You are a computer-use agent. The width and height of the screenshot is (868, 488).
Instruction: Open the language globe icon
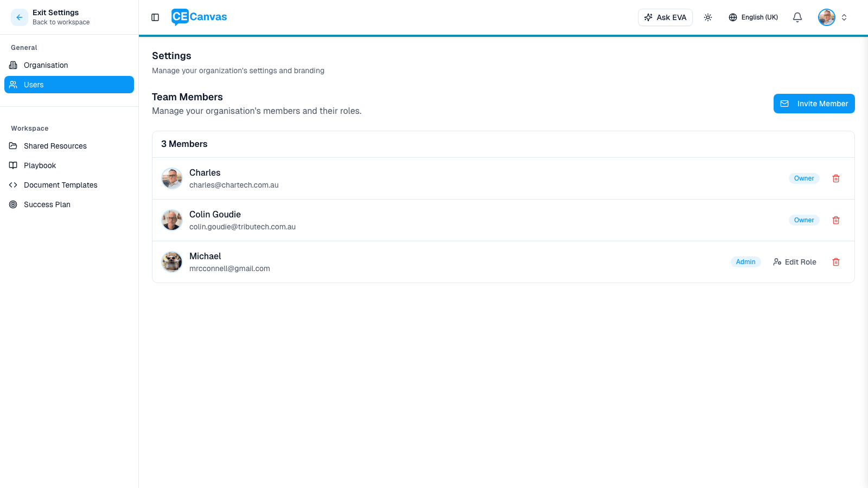point(733,17)
